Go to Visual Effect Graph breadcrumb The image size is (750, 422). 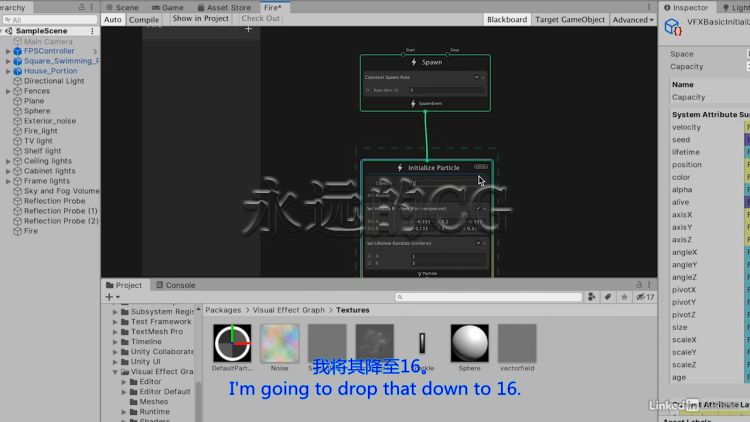(x=288, y=310)
